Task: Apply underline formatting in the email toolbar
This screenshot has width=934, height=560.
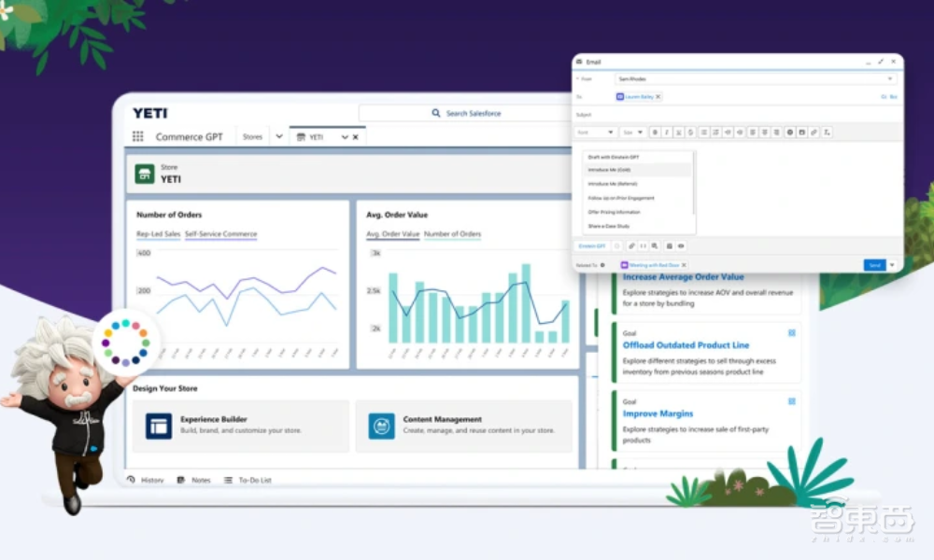Action: tap(678, 132)
